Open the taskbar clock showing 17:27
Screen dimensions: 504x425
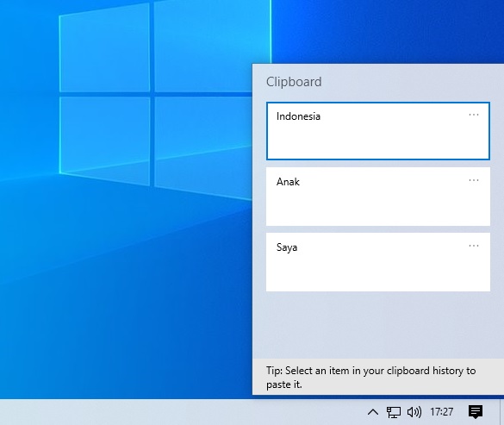point(442,412)
